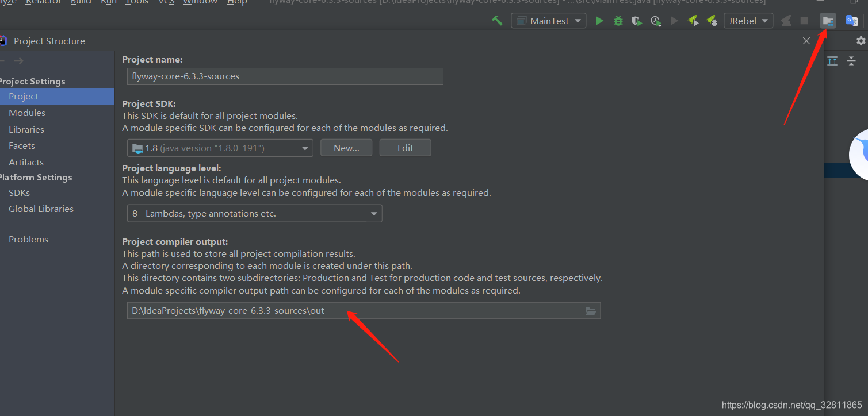Click the Platform Settings section heading
Screen dimensions: 868x416
pyautogui.click(x=36, y=178)
